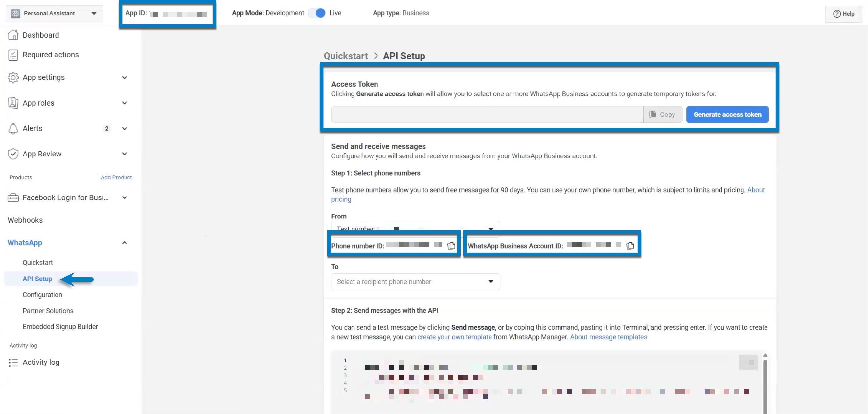Open the Configuration menu item
The height and width of the screenshot is (414, 868).
pos(42,295)
